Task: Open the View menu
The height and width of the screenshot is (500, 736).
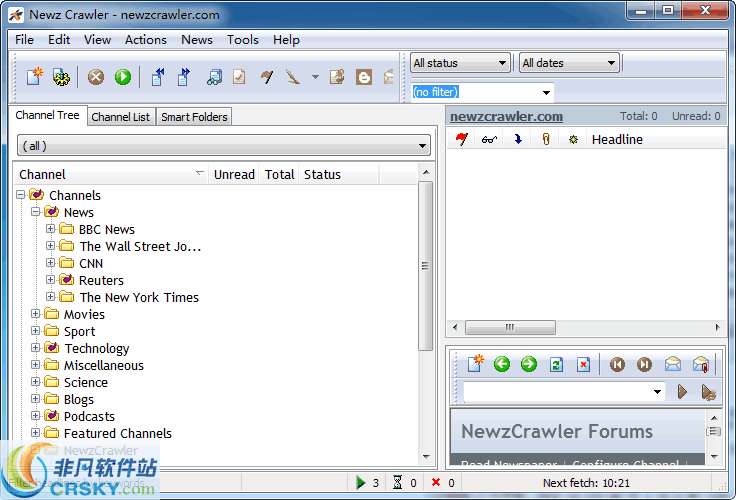Action: (97, 40)
